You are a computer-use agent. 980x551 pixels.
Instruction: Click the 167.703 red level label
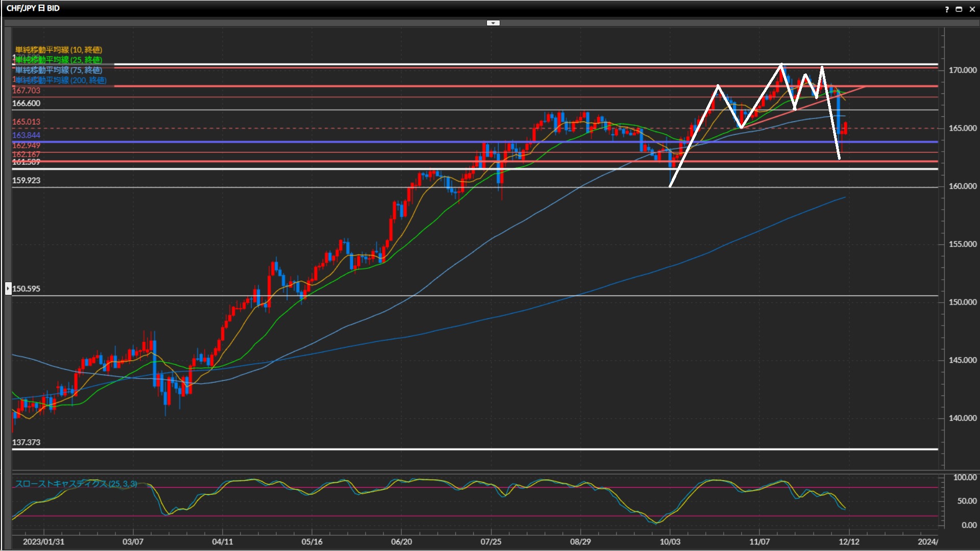point(26,91)
